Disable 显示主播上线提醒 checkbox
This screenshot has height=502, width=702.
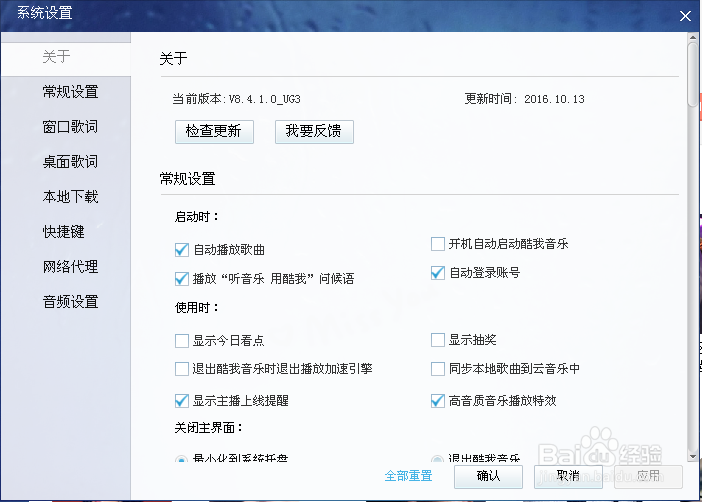click(181, 401)
